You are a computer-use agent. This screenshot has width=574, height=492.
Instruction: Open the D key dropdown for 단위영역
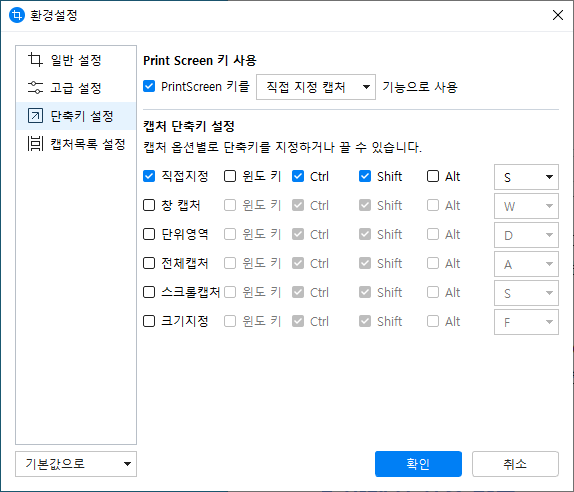pyautogui.click(x=526, y=235)
